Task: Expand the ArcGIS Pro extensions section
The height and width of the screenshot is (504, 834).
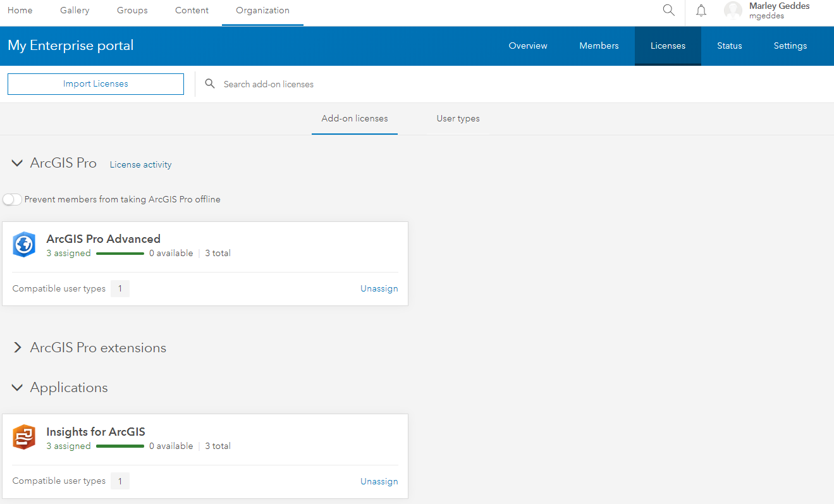Action: pyautogui.click(x=17, y=347)
